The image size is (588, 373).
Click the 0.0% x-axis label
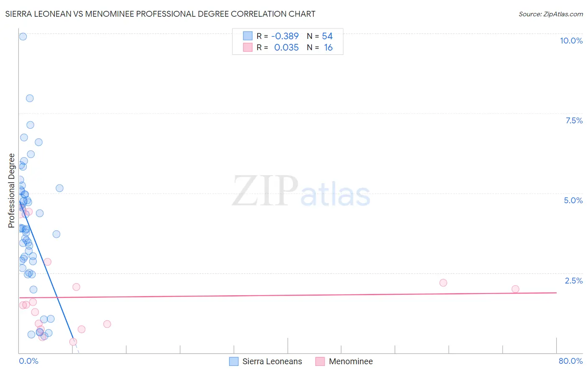point(28,361)
